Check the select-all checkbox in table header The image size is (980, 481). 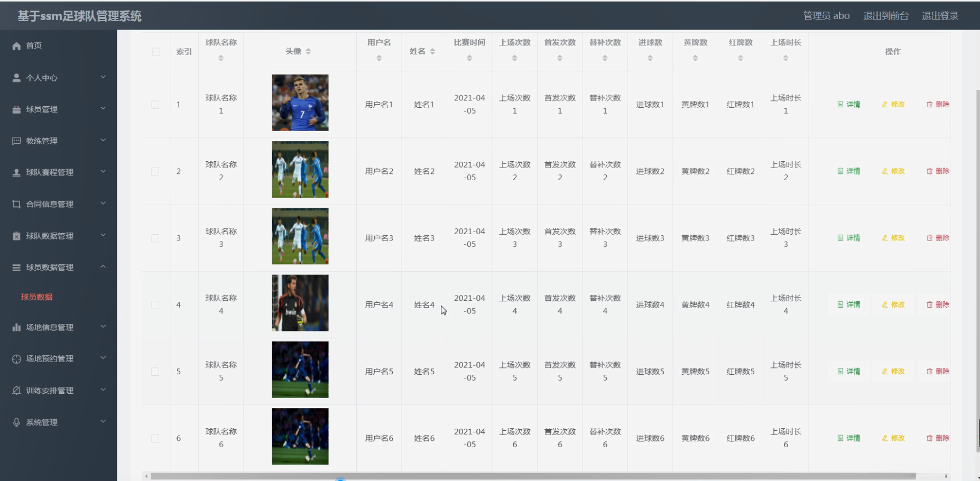[x=156, y=52]
